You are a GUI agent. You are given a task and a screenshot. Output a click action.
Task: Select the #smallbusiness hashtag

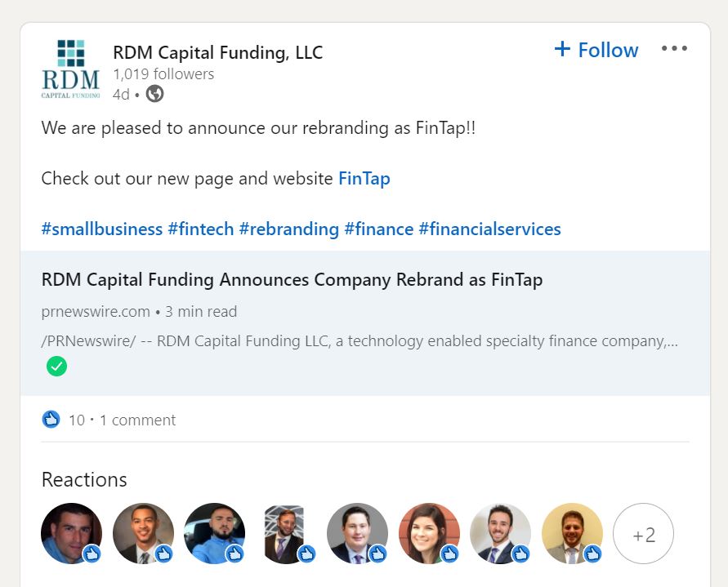(102, 229)
